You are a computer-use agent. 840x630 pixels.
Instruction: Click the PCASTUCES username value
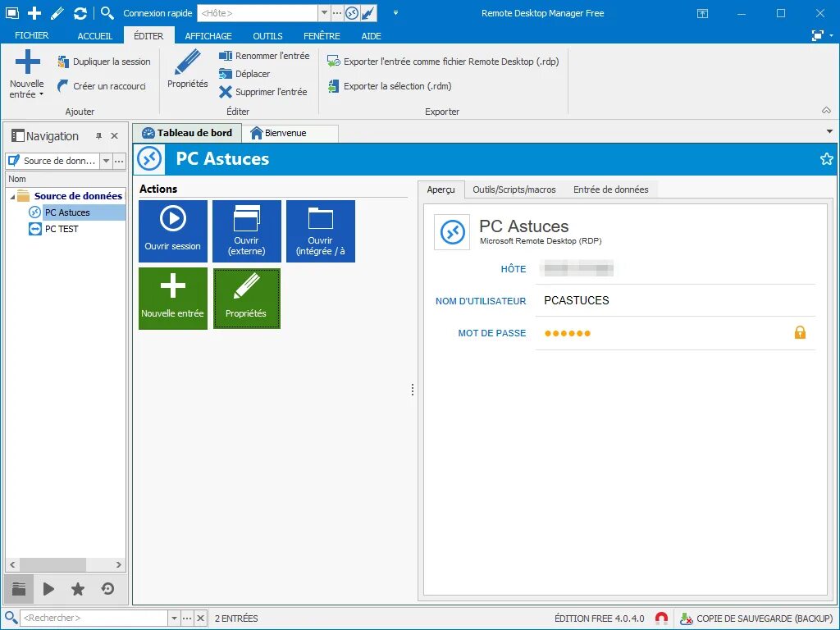[577, 300]
